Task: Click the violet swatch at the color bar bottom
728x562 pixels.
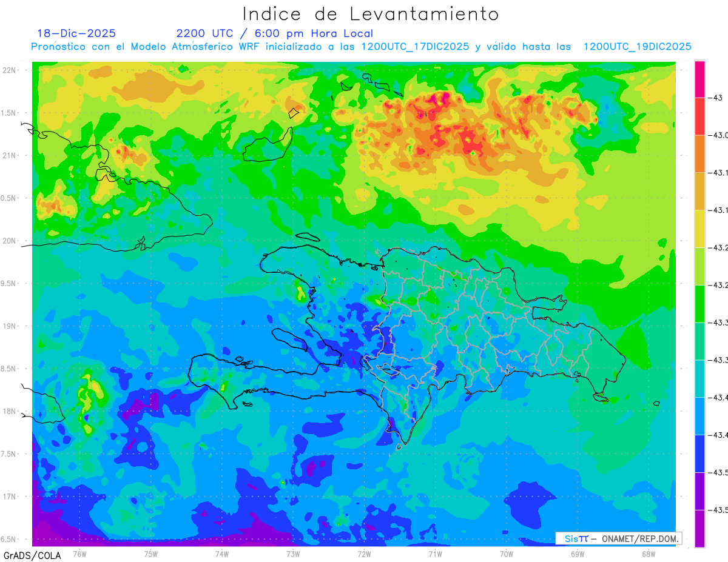Action: pos(699,529)
